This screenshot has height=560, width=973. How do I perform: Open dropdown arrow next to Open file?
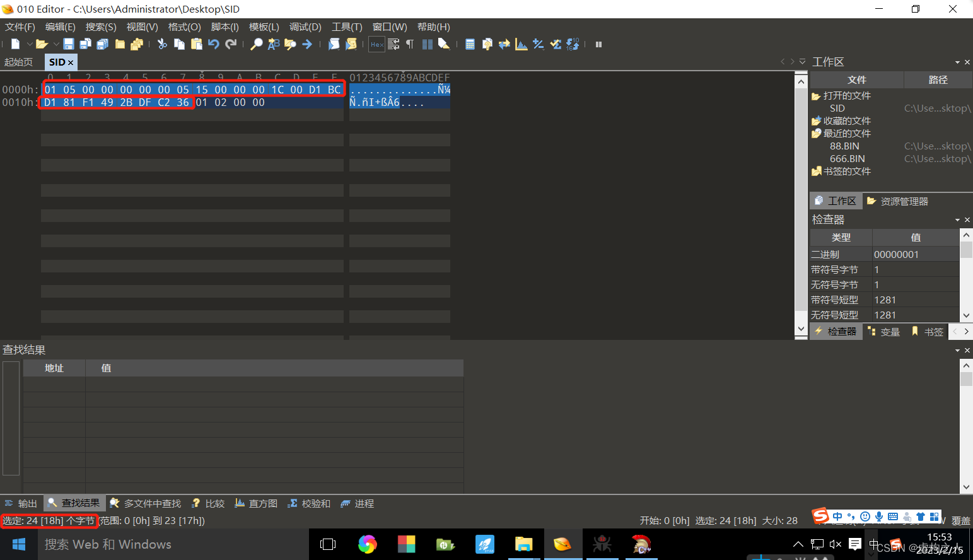tap(56, 44)
